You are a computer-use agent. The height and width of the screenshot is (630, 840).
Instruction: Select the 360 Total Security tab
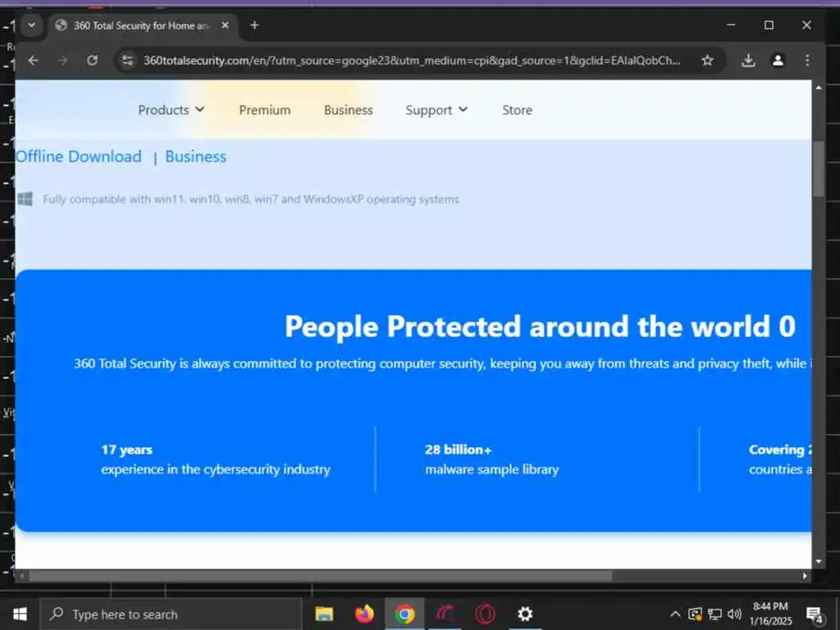143,25
